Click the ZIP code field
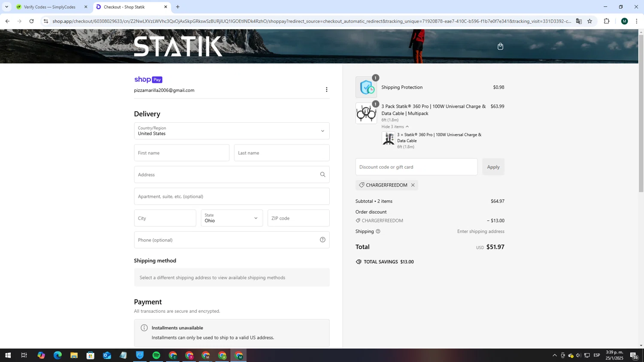The width and height of the screenshot is (644, 362). tap(298, 218)
